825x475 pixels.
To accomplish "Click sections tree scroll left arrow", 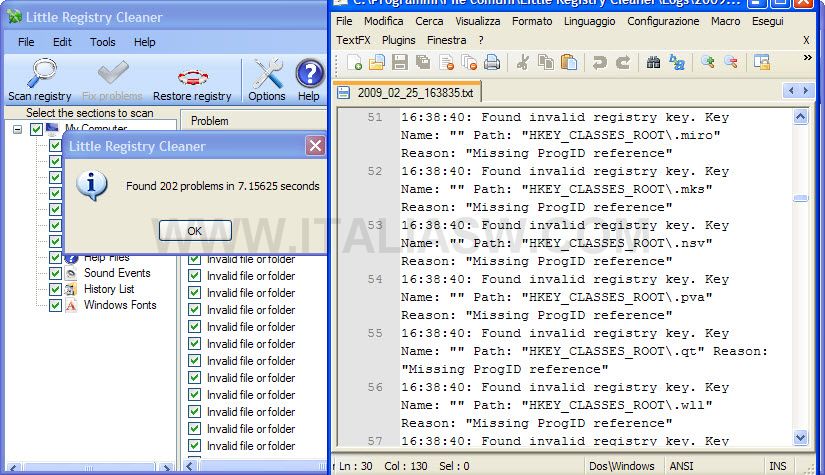I will [14, 468].
